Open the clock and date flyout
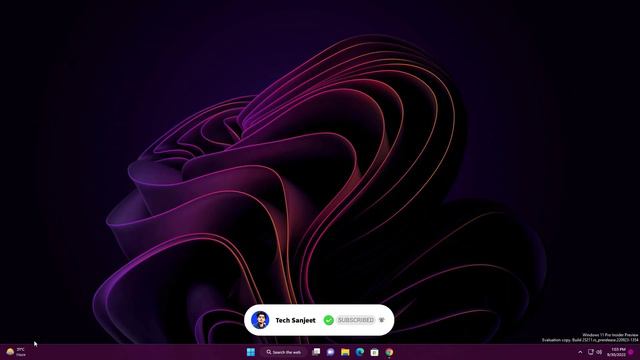640x360 pixels. point(616,352)
